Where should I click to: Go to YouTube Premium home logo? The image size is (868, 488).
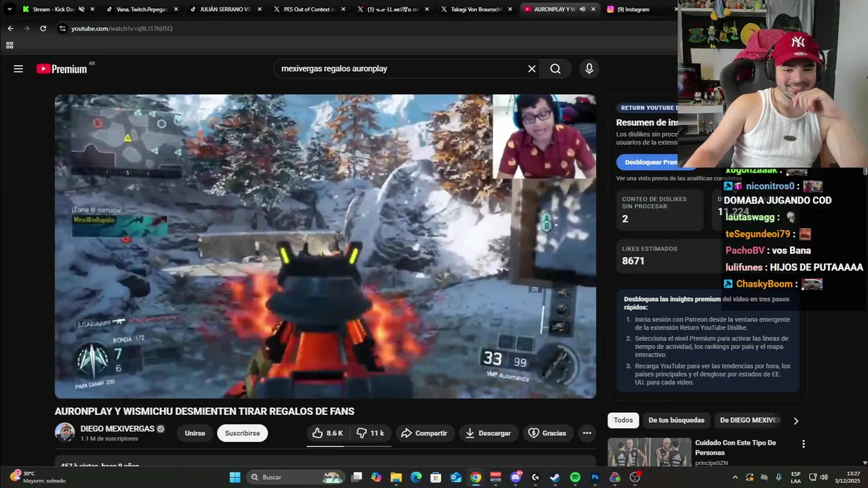pyautogui.click(x=62, y=68)
